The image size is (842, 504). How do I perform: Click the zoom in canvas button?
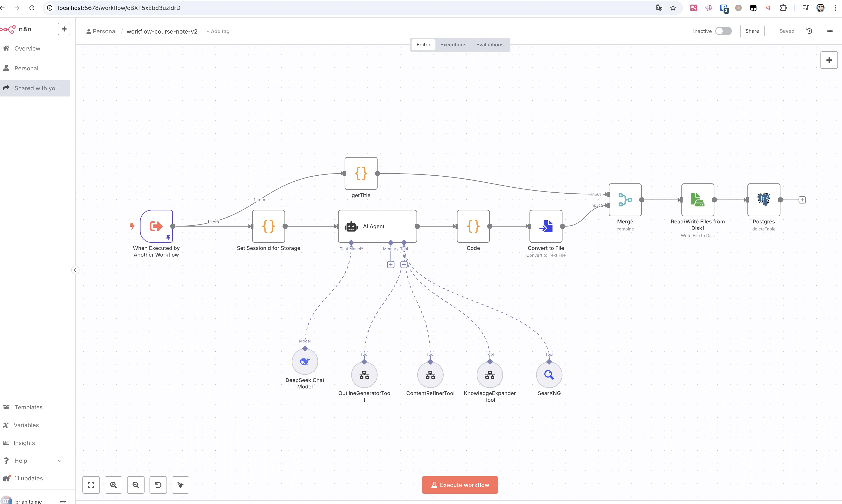click(x=113, y=485)
